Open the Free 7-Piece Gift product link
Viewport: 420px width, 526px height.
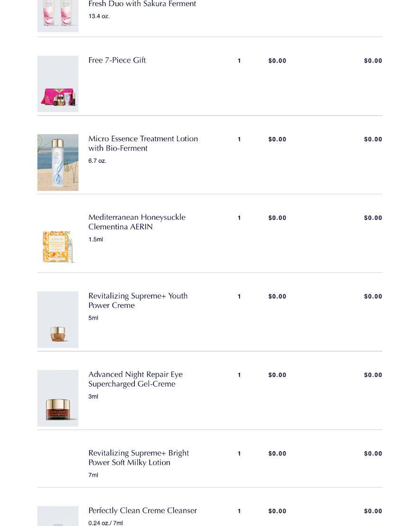point(117,60)
